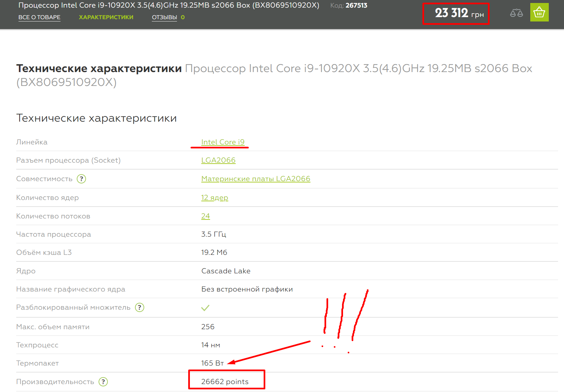
Task: Select the 165 Вт thermal value
Action: (x=212, y=363)
